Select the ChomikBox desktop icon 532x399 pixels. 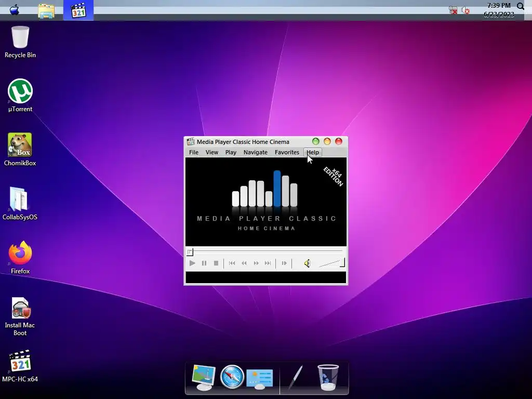pyautogui.click(x=20, y=150)
